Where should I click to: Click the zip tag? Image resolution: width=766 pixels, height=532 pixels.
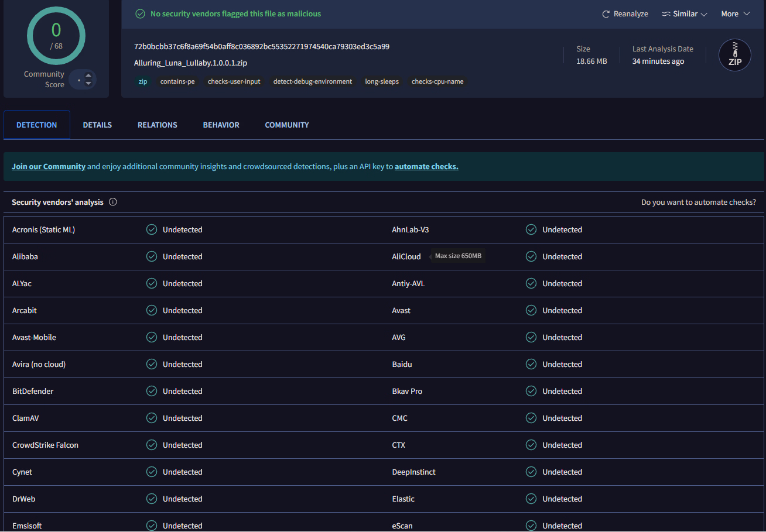click(x=143, y=81)
